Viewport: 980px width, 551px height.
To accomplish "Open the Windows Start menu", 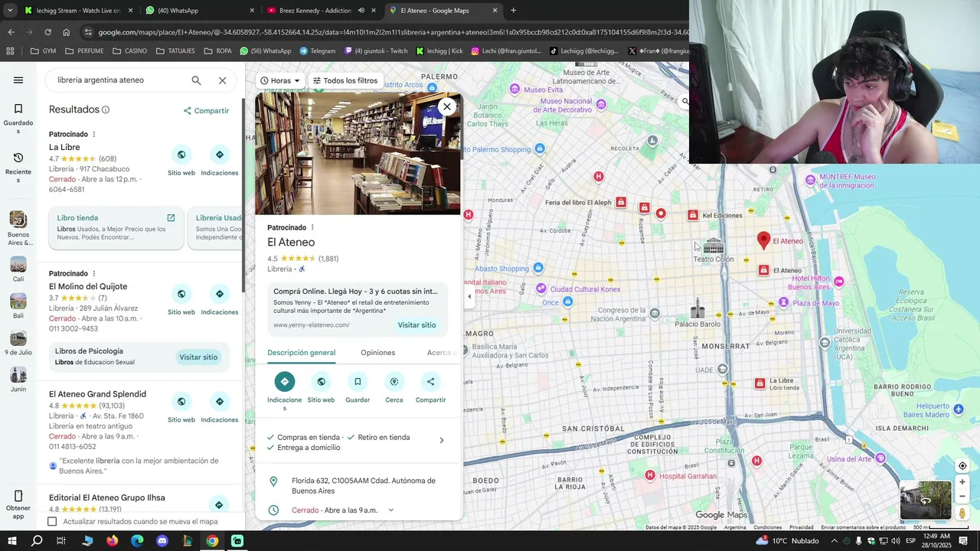I will click(x=12, y=541).
